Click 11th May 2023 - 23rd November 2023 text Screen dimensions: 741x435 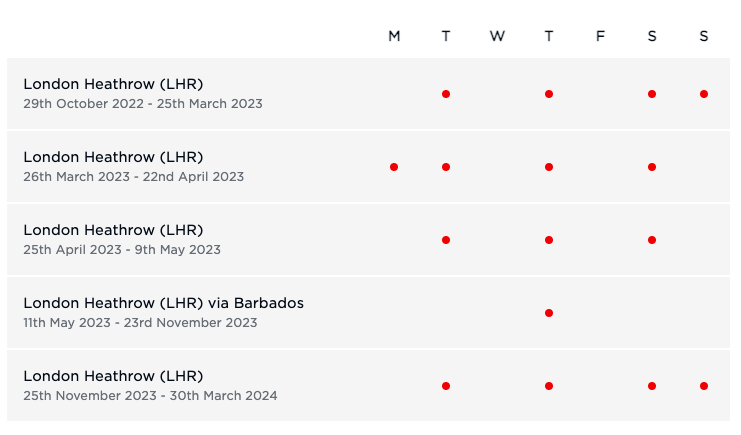(140, 322)
